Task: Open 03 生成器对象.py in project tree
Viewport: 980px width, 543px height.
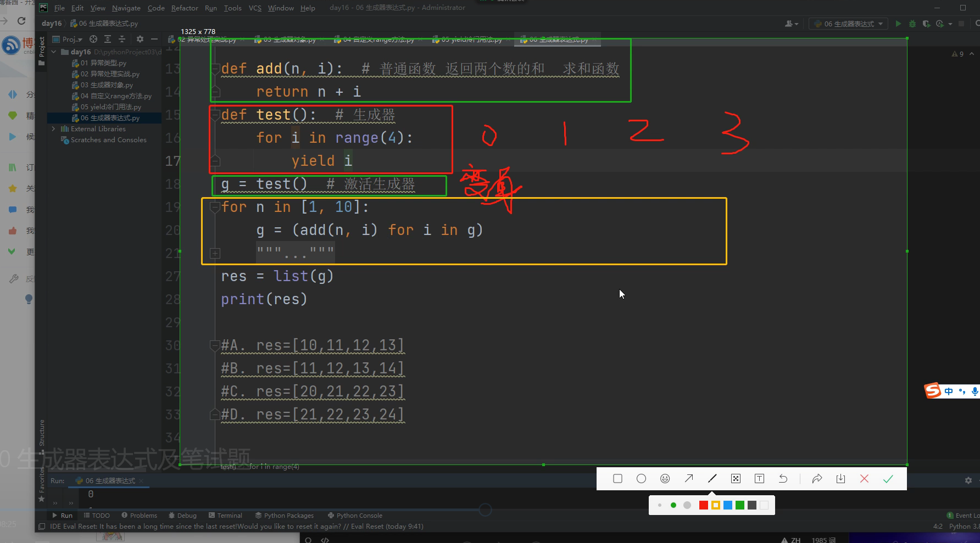Action: coord(103,85)
